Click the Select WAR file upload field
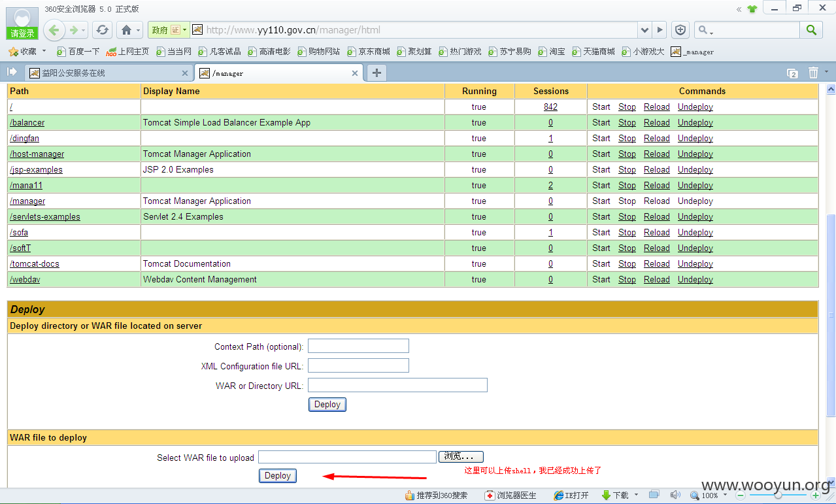The image size is (836, 504). [x=347, y=457]
